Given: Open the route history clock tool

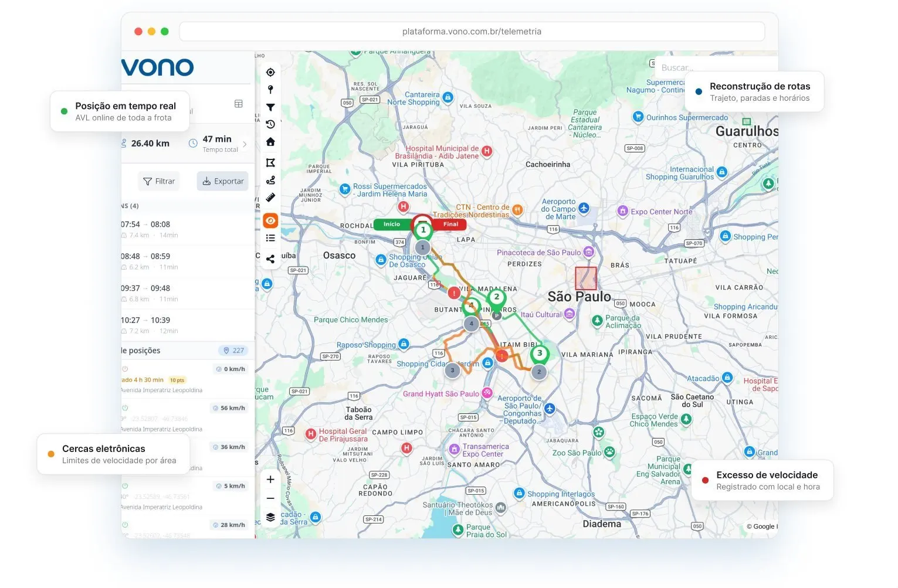Looking at the screenshot, I should pyautogui.click(x=270, y=124).
